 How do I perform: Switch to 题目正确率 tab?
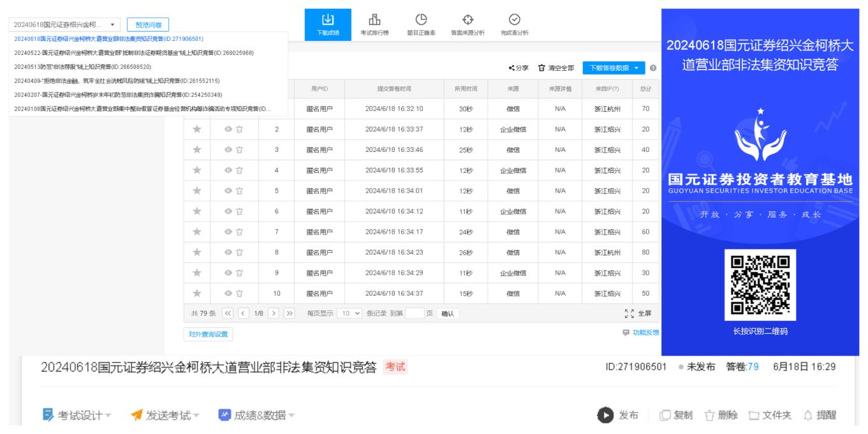coord(421,25)
